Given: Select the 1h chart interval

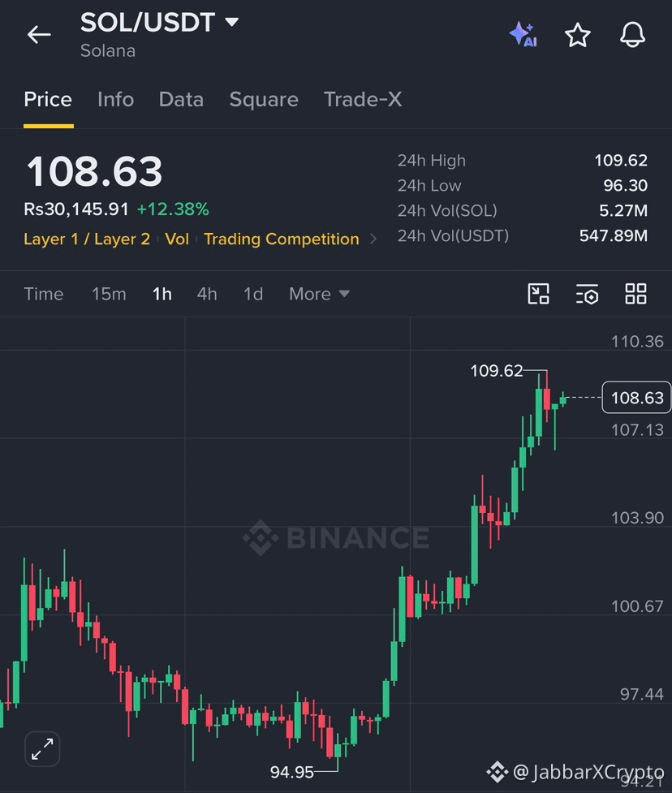Looking at the screenshot, I should [162, 294].
